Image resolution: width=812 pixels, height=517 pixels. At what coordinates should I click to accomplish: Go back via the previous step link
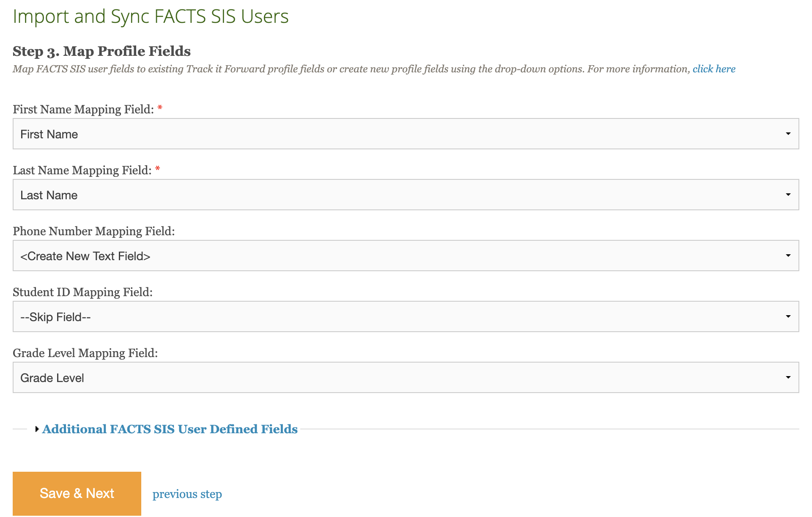[187, 494]
